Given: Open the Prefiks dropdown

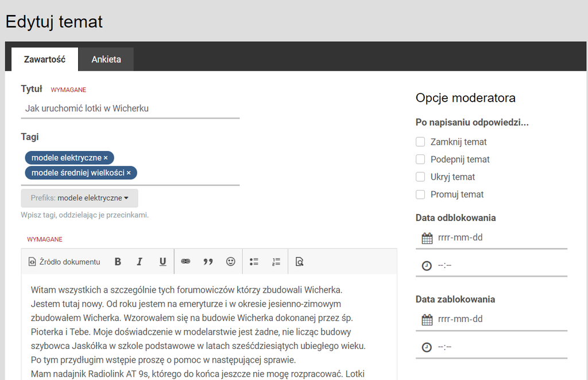Looking at the screenshot, I should [80, 198].
